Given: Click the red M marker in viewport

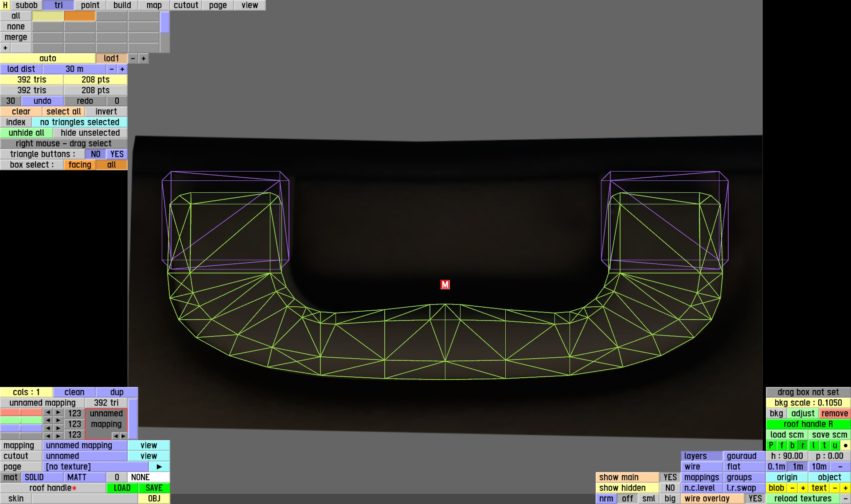Looking at the screenshot, I should pyautogui.click(x=445, y=285).
